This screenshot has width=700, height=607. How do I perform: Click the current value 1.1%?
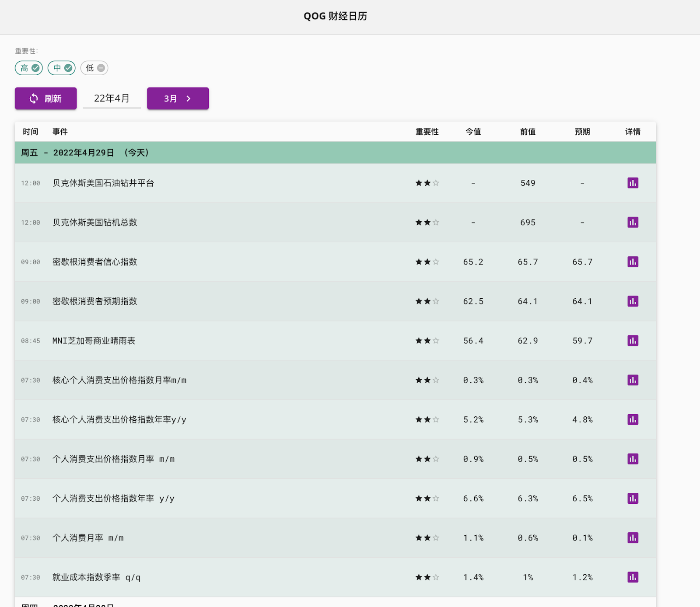click(x=473, y=537)
